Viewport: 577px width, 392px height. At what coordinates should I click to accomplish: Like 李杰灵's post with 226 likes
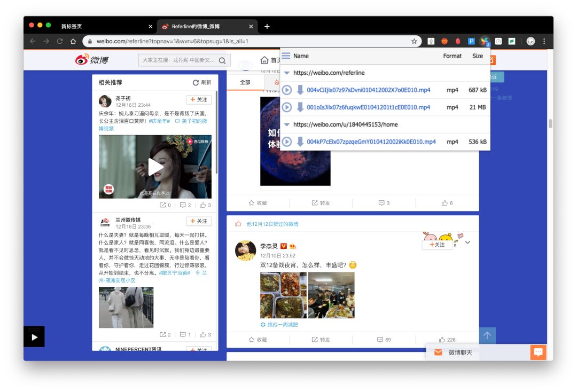(x=447, y=340)
